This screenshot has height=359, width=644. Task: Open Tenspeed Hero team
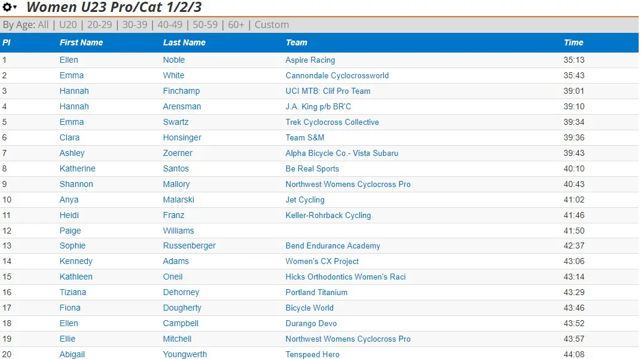[x=312, y=354]
